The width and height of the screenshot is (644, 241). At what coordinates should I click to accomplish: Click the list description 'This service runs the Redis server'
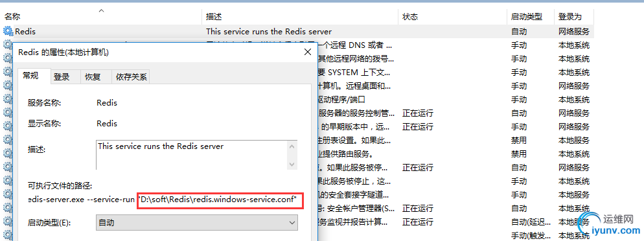[269, 32]
